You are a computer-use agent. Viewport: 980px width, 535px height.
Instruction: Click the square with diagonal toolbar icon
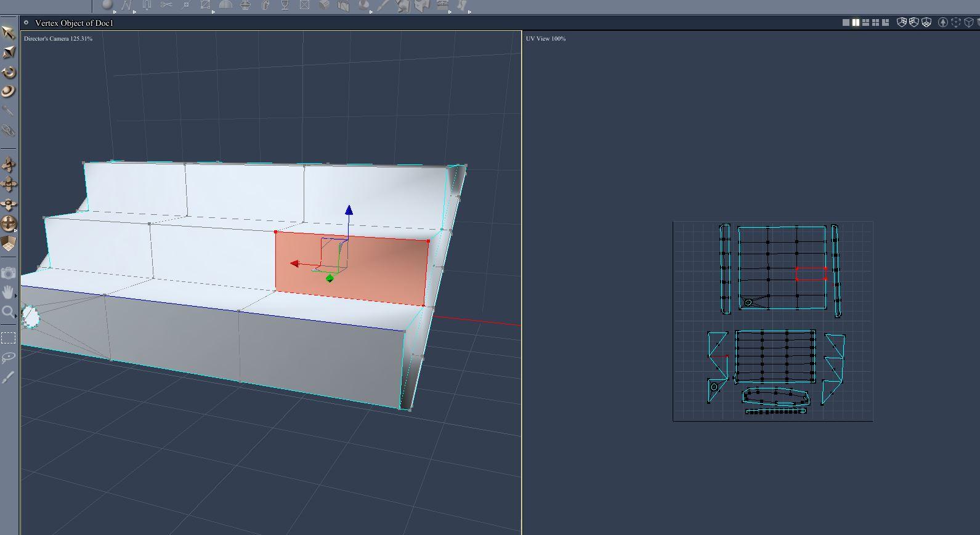click(206, 6)
